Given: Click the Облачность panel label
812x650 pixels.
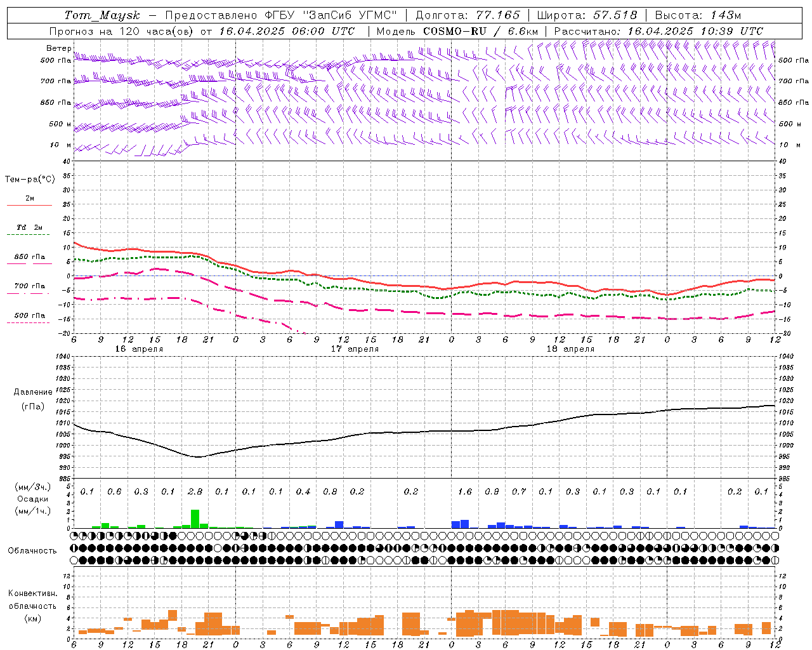Looking at the screenshot, I should [x=32, y=551].
